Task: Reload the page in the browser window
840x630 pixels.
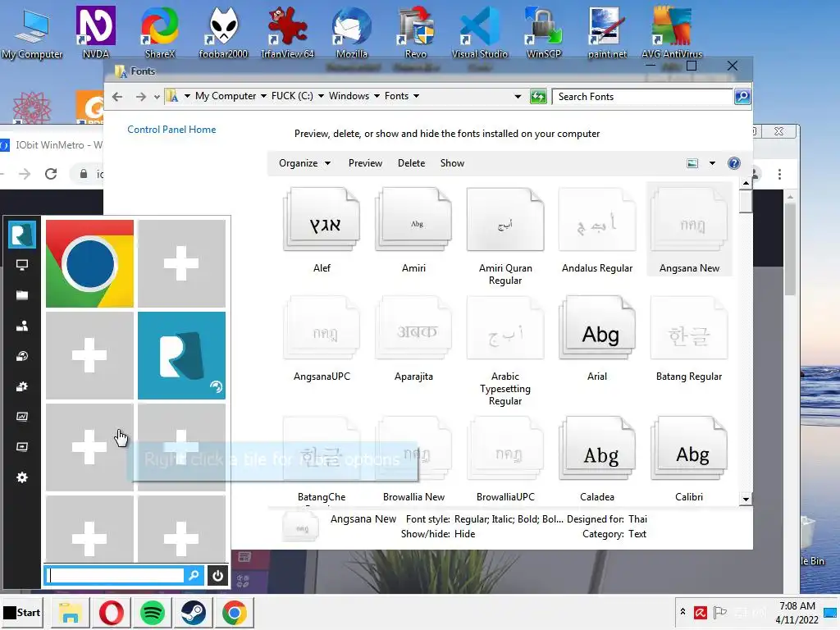Action: click(x=51, y=174)
